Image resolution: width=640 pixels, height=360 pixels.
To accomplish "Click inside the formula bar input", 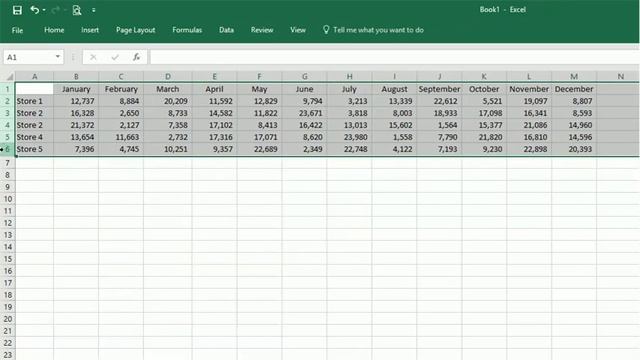I will pyautogui.click(x=394, y=57).
